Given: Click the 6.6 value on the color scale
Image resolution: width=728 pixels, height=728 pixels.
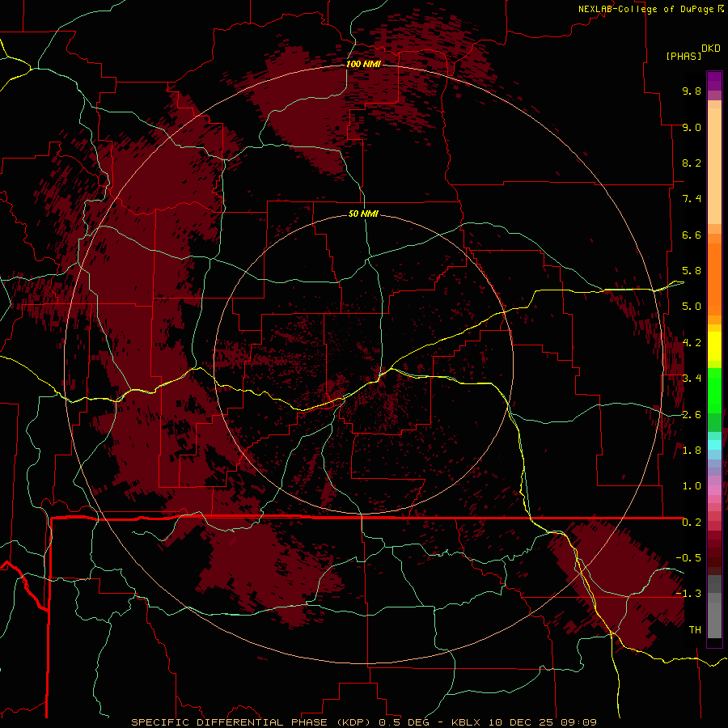Looking at the screenshot, I should coord(692,235).
